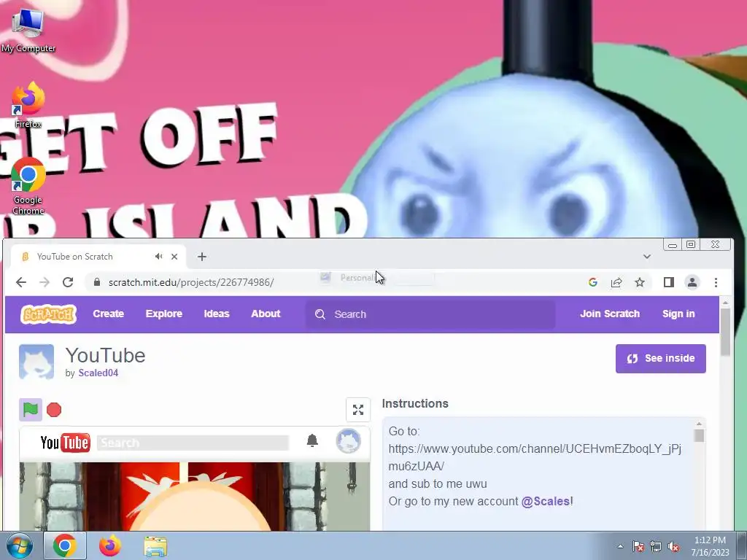Click the in-project YouTube search box
747x560 pixels.
click(x=193, y=443)
